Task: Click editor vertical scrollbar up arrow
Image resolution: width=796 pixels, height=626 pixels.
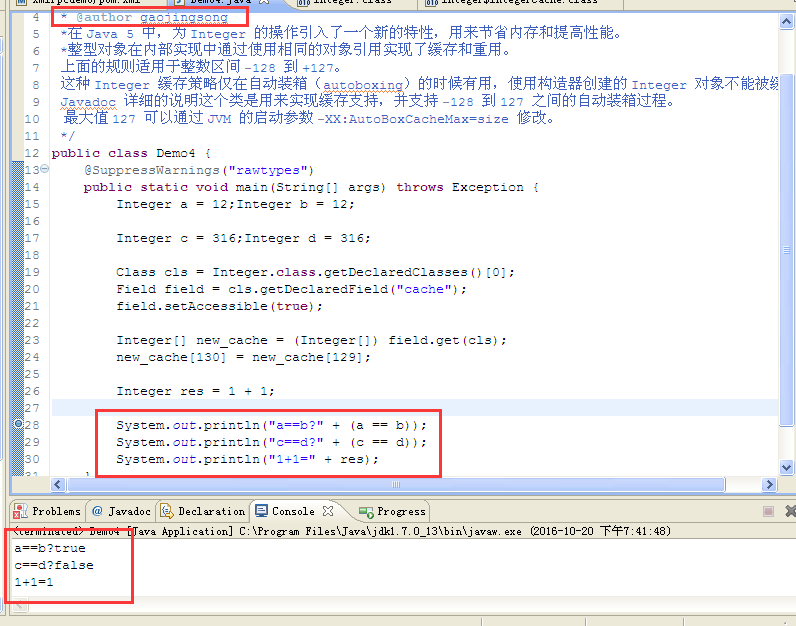Action: pyautogui.click(x=786, y=21)
